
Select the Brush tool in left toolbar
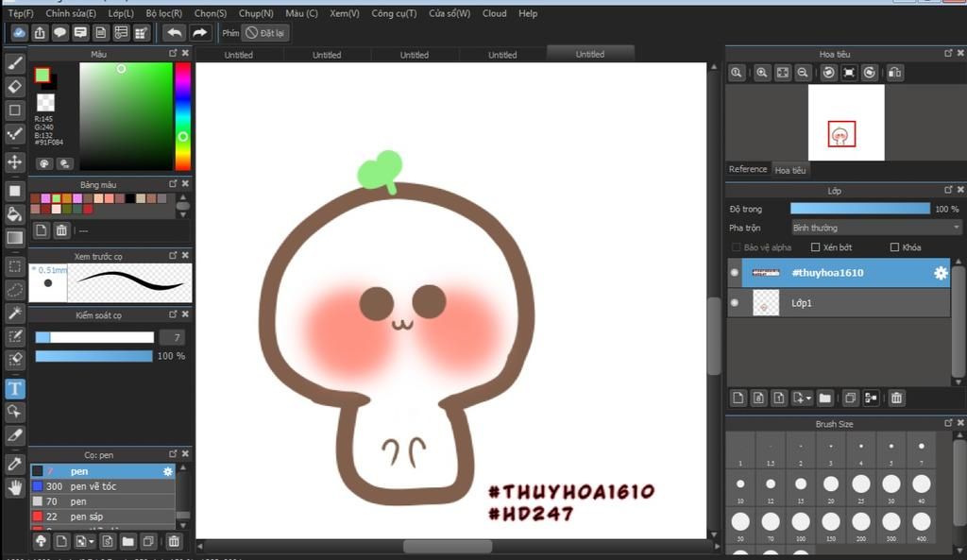coord(15,63)
